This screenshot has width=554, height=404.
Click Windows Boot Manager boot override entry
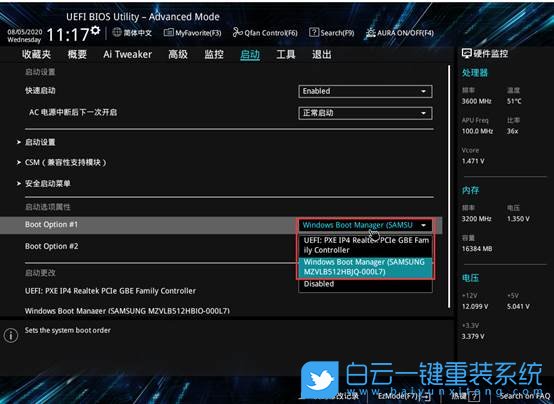[x=127, y=311]
